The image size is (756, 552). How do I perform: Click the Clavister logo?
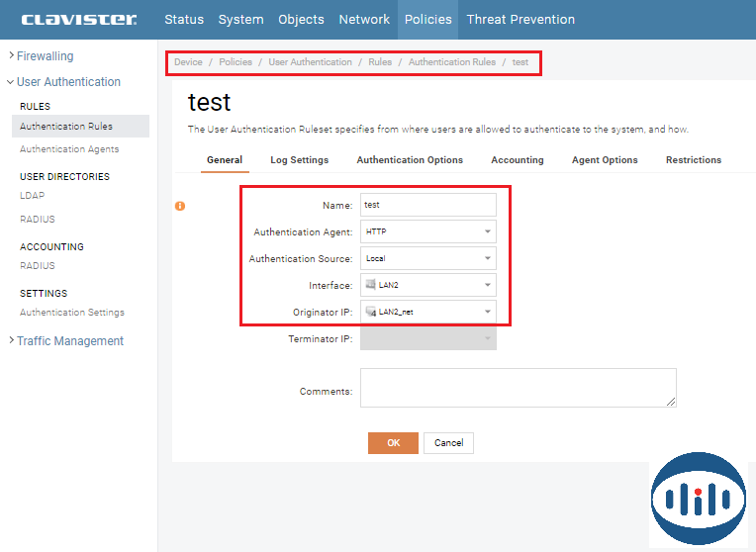(x=79, y=19)
